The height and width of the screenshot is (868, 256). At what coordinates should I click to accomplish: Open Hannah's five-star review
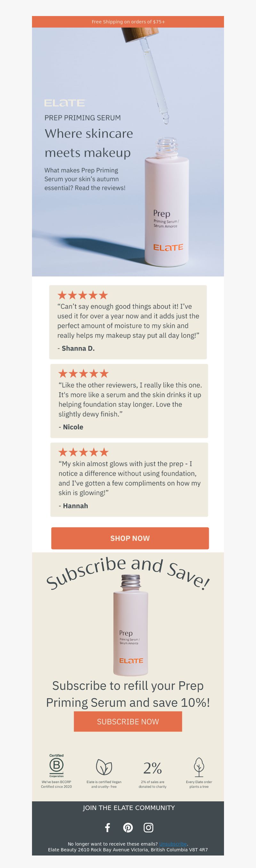(129, 480)
